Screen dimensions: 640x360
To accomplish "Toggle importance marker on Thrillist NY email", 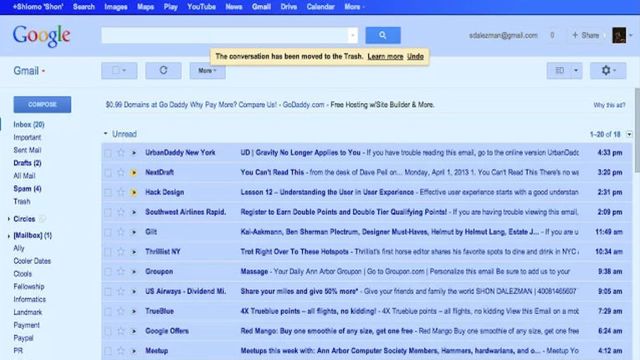I will [x=133, y=252].
